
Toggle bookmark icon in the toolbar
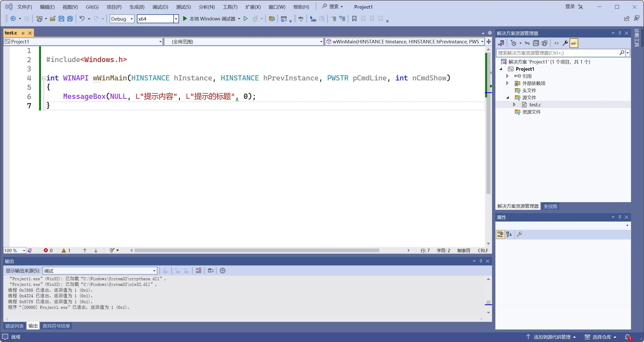pos(354,19)
